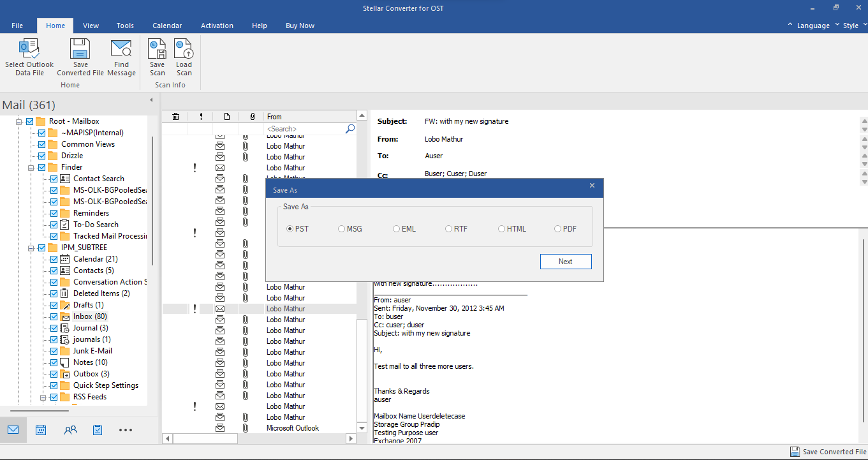Select Microsoft Outlook message row

click(260, 428)
